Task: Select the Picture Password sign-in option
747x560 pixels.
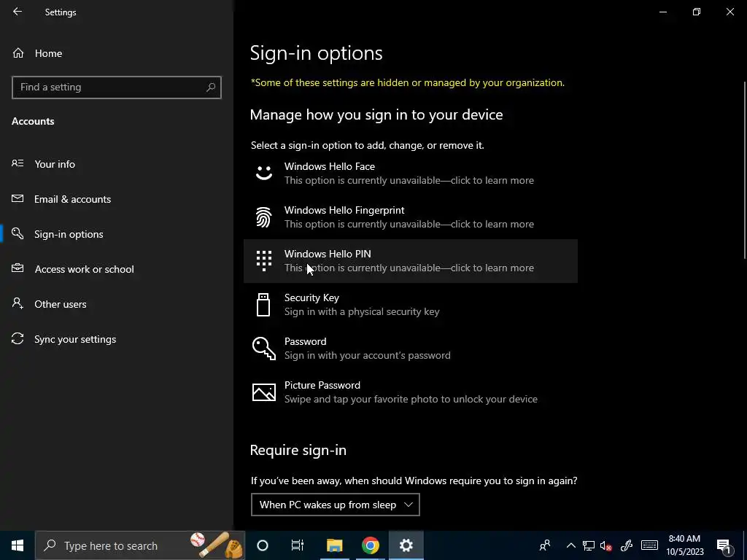Action: click(411, 392)
